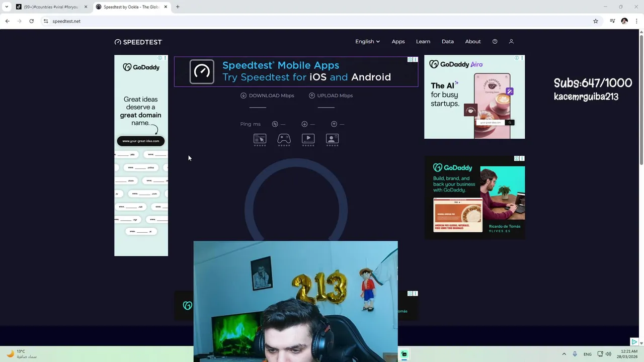
Task: Open the GoDaddy great domain name ad
Action: [x=141, y=155]
